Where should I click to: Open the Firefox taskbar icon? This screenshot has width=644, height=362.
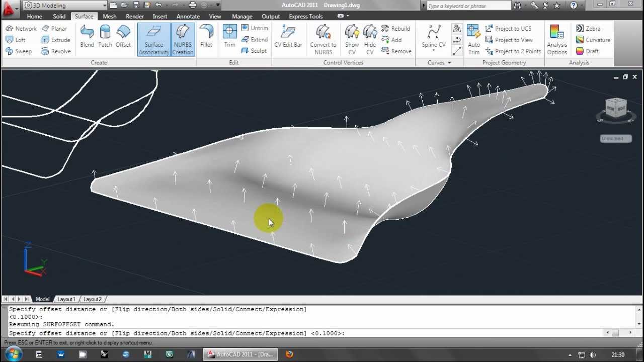(289, 354)
